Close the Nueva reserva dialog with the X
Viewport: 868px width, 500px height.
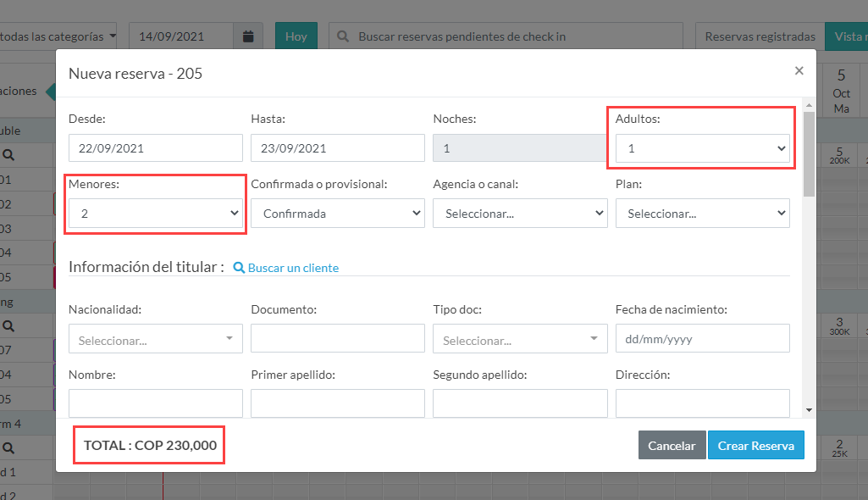point(799,70)
